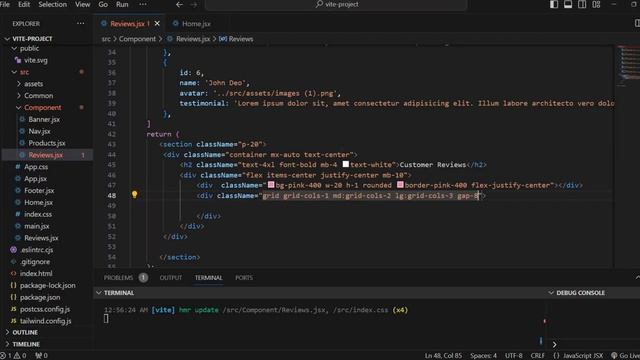Switch to the PROBLEMS panel tab

pyautogui.click(x=118, y=278)
